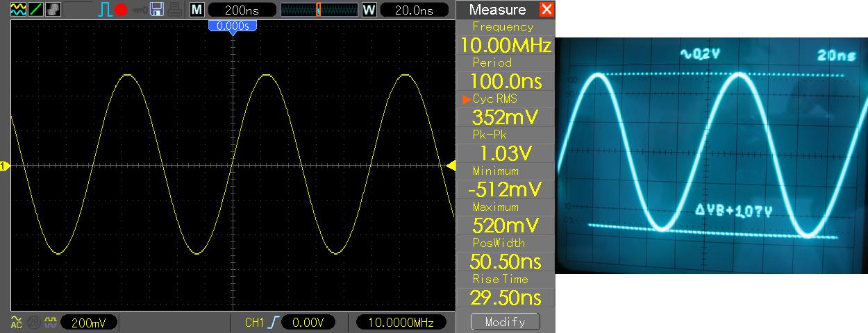Select the Rise Time measurement label
The height and width of the screenshot is (333, 868).
[x=500, y=279]
